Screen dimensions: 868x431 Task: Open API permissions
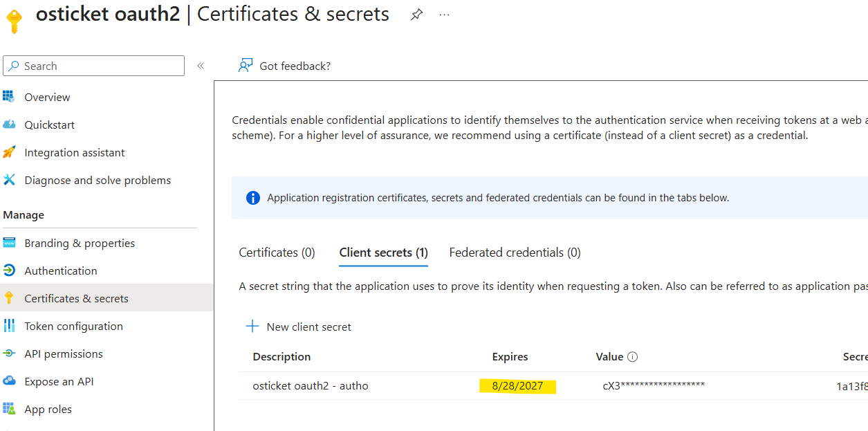coord(64,354)
